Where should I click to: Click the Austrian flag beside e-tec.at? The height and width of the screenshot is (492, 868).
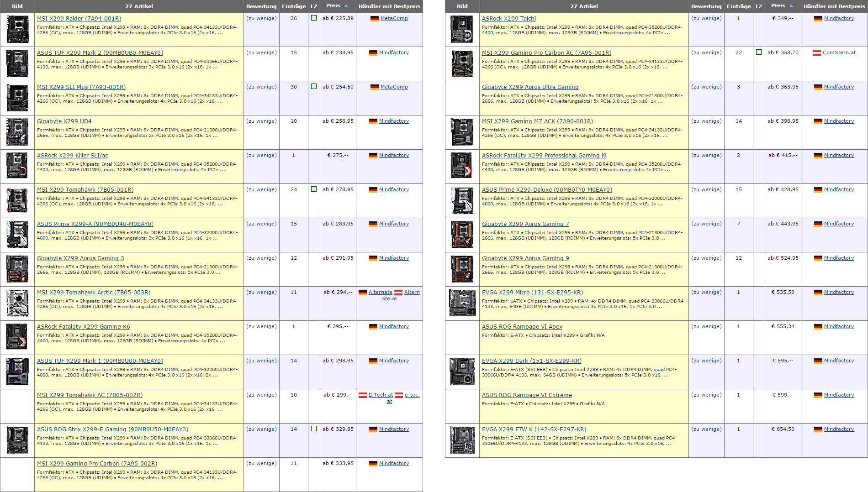click(x=399, y=395)
